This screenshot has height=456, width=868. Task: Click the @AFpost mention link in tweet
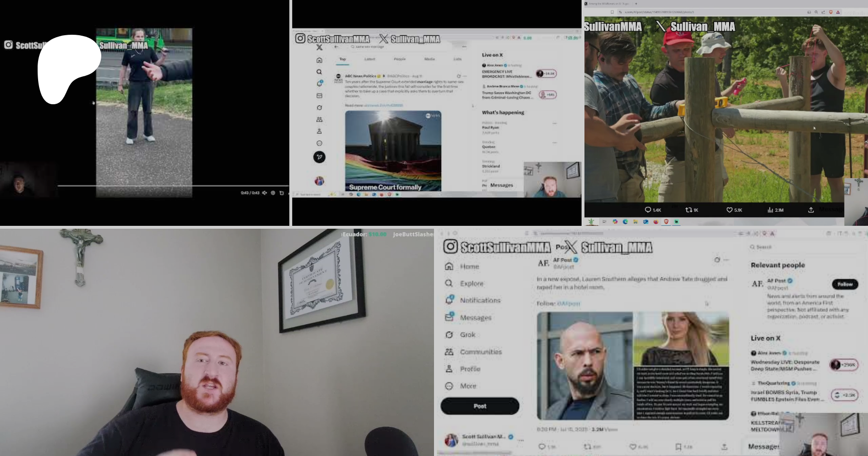pos(568,304)
